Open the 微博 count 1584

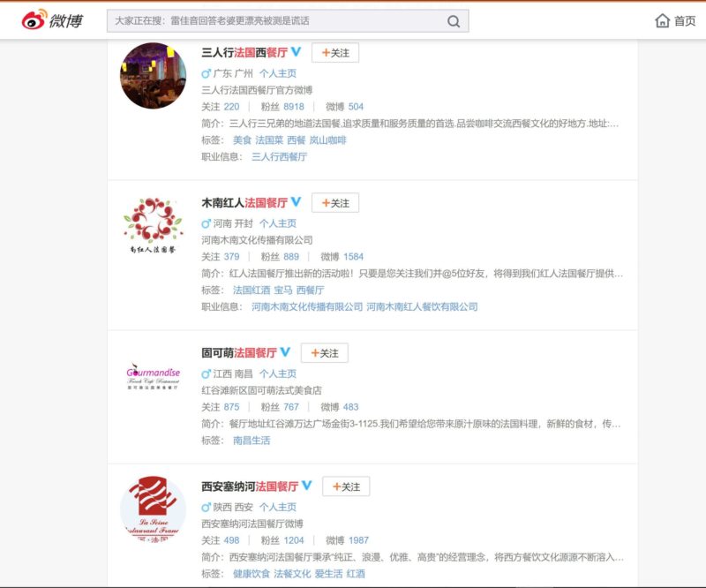[x=353, y=257]
